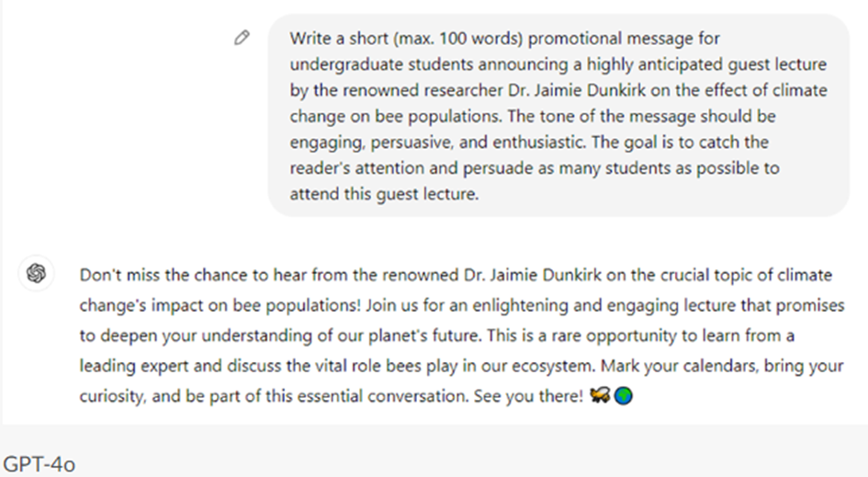Click the pencil edit message icon

coord(242,38)
